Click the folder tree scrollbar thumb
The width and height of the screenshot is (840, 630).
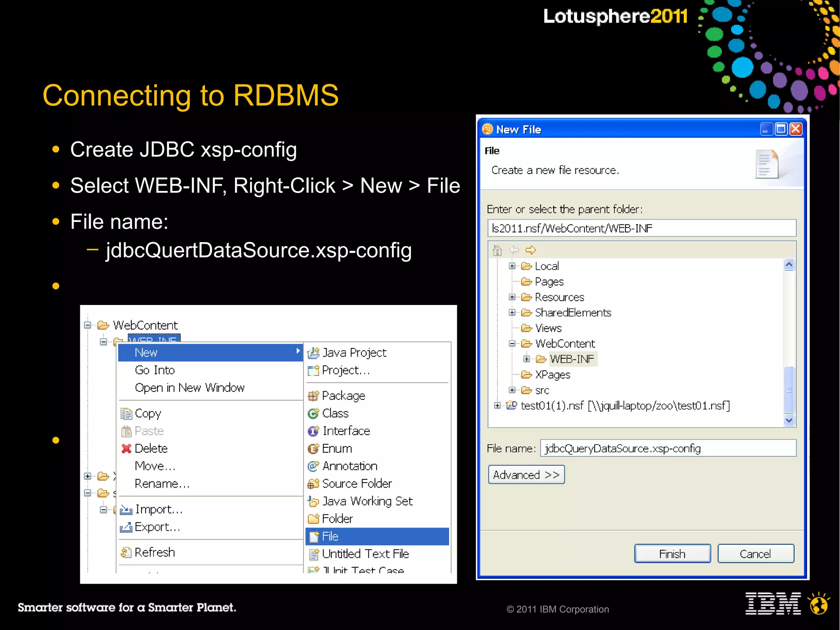pos(789,390)
